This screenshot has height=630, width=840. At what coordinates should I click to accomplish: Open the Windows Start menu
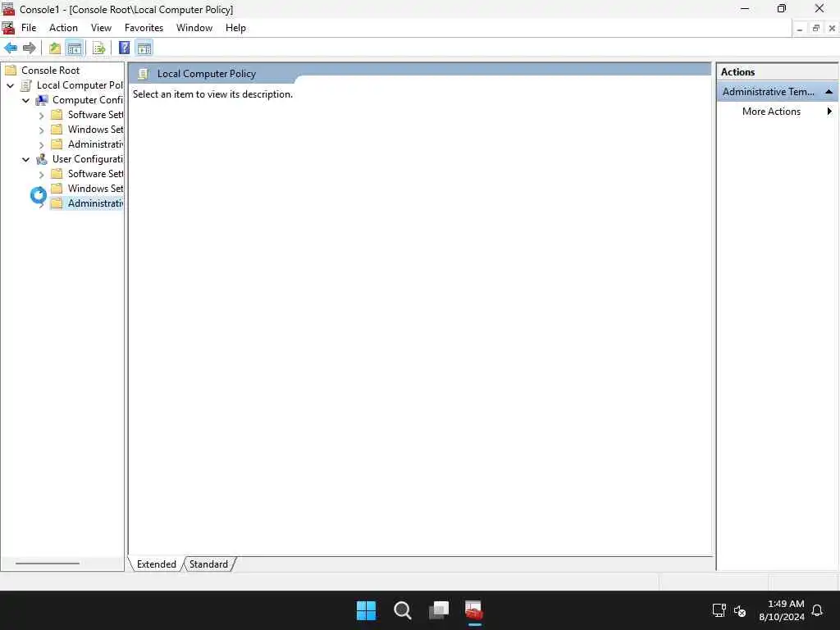(367, 610)
